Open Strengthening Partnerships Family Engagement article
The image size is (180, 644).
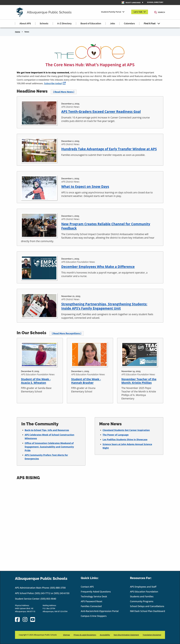coord(104,306)
